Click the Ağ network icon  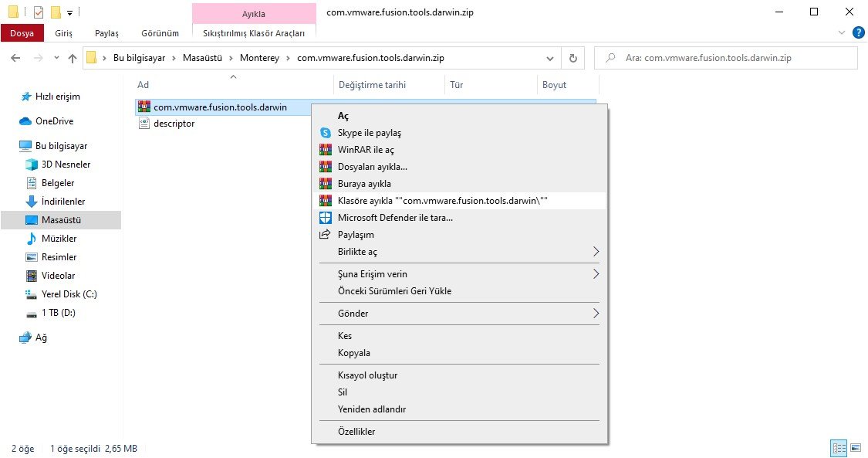coord(25,338)
